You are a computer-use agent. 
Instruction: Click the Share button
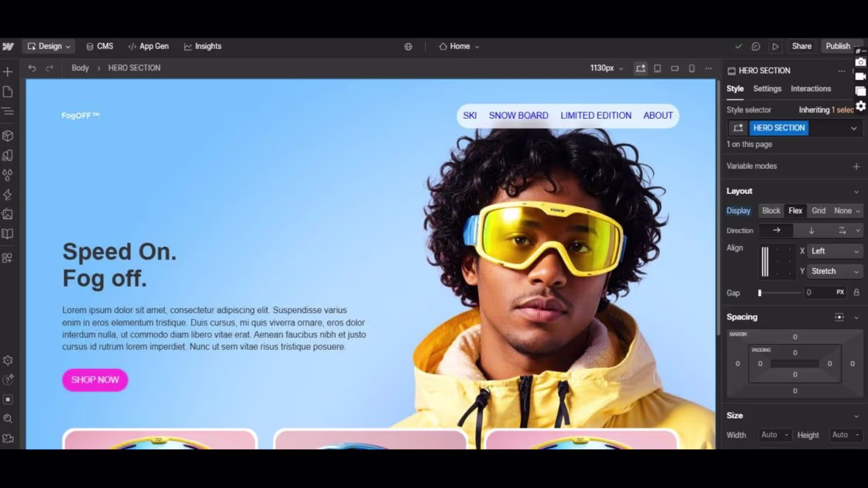click(801, 46)
